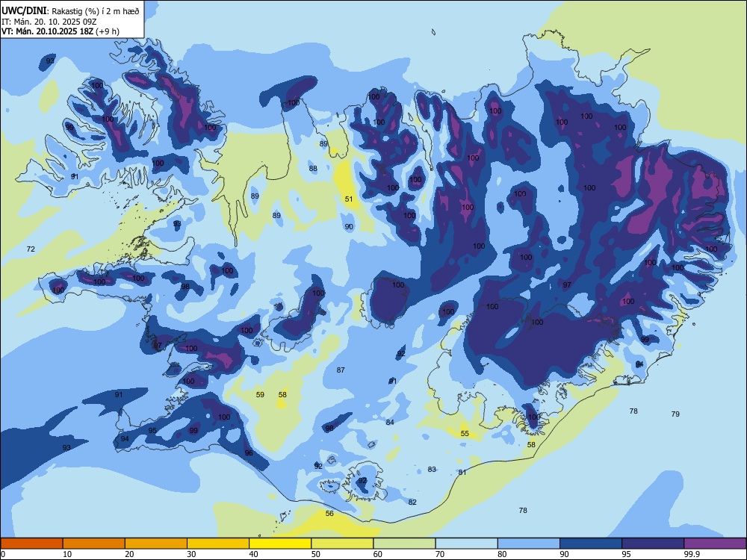Select the light blue 80–90 legend swatch

tap(529, 544)
